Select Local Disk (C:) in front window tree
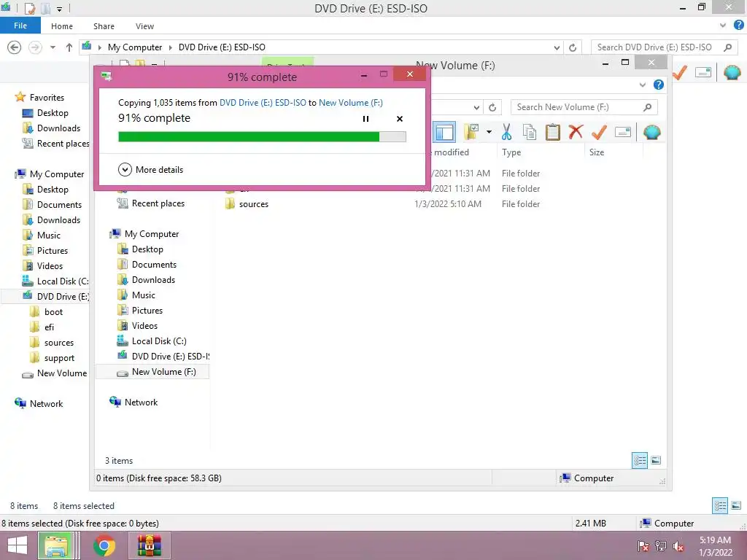The image size is (747, 560). [x=152, y=341]
